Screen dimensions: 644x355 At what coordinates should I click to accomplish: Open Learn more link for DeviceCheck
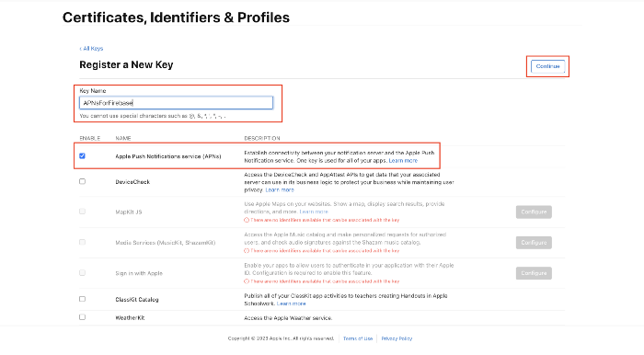coord(280,190)
